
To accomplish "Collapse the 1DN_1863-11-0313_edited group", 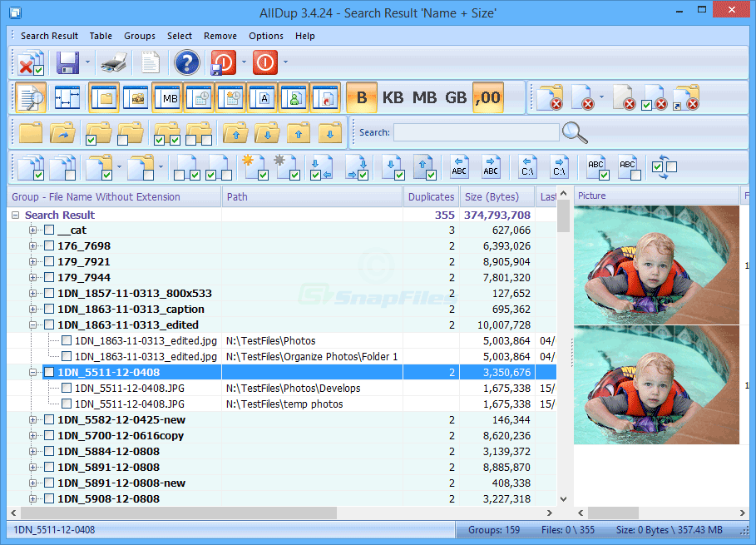I will point(32,325).
